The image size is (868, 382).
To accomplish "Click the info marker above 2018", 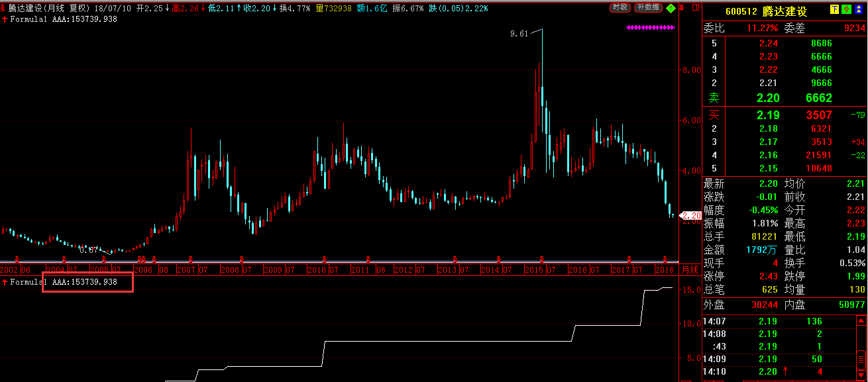I will (x=666, y=258).
